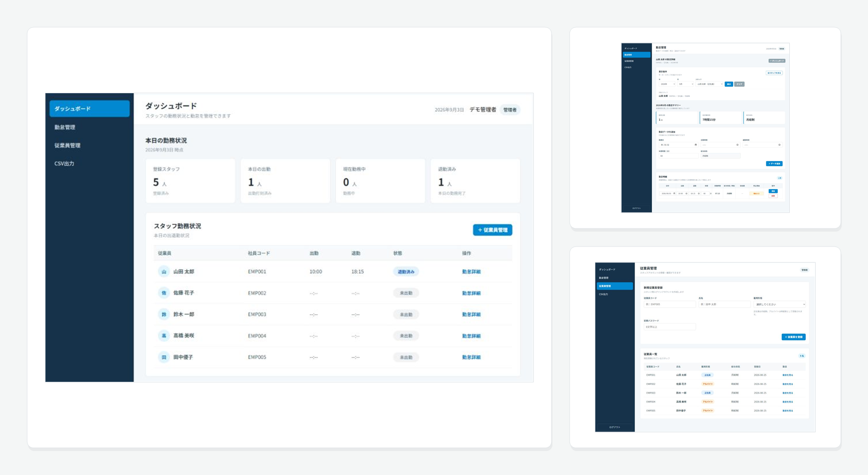Click the 登録スタッフ card on the dashboard
The width and height of the screenshot is (868, 475).
coord(190,181)
